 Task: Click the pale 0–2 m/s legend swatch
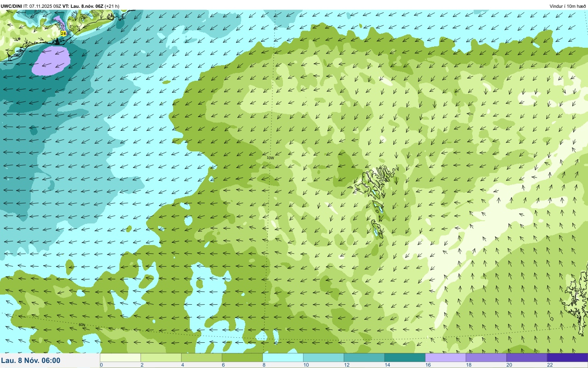120,357
